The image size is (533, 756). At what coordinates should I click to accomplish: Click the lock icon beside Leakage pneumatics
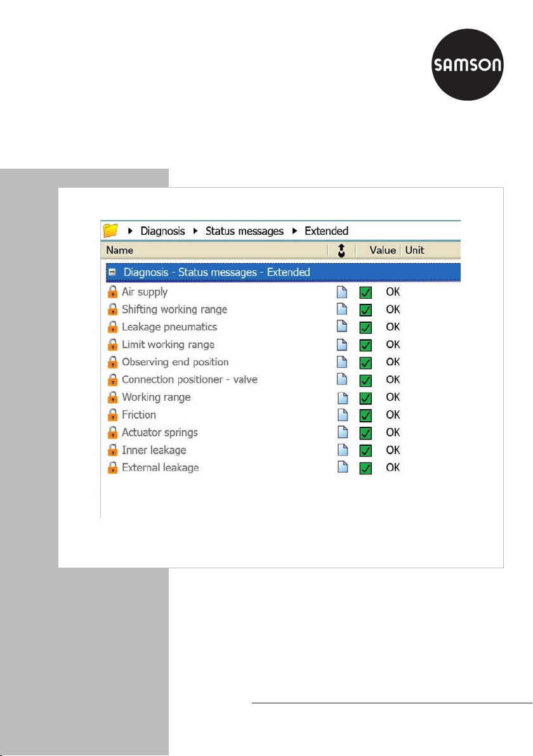pyautogui.click(x=112, y=327)
